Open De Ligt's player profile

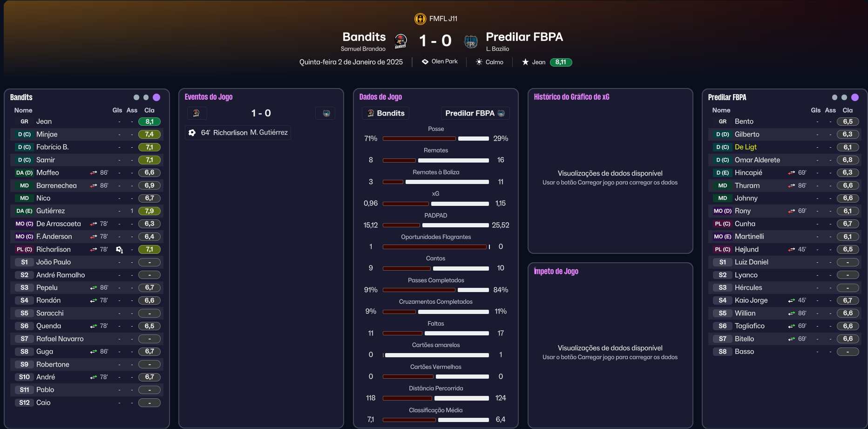746,147
